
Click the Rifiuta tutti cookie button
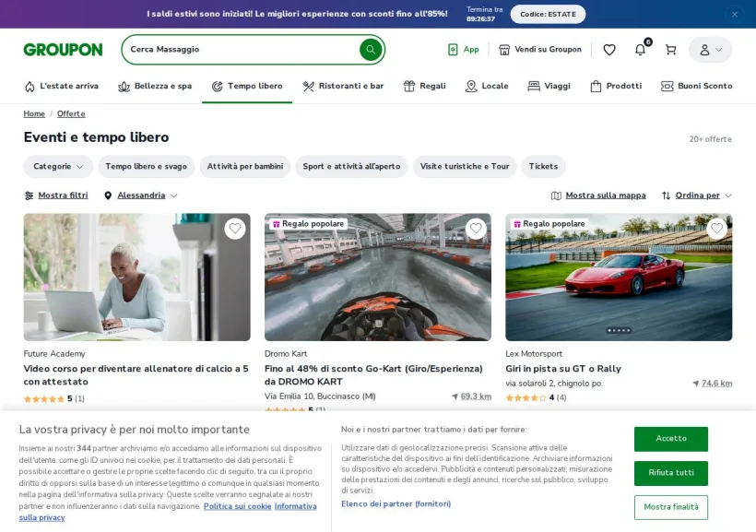(x=670, y=473)
